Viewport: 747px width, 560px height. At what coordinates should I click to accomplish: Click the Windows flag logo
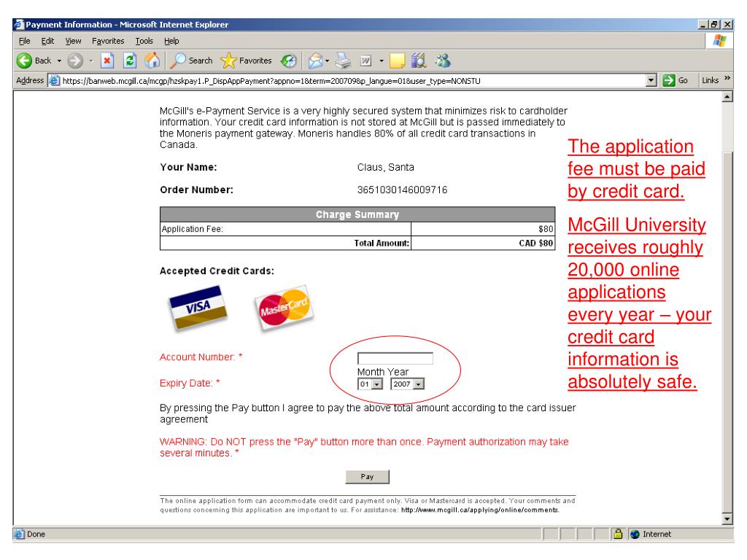(x=719, y=41)
